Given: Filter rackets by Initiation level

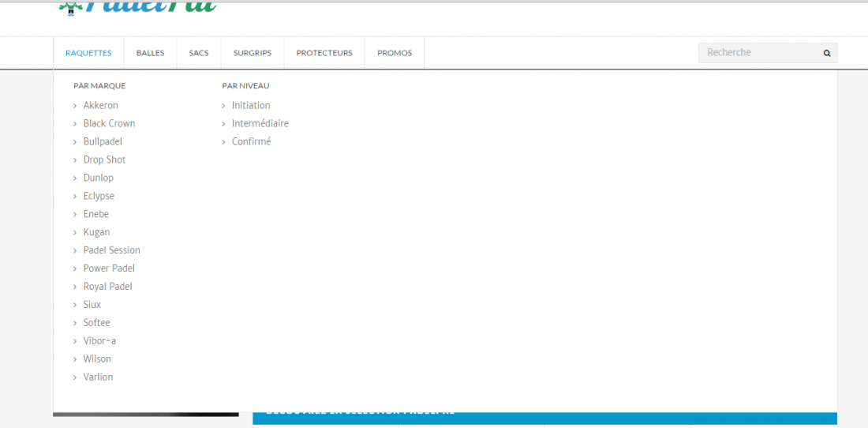Looking at the screenshot, I should [x=251, y=105].
